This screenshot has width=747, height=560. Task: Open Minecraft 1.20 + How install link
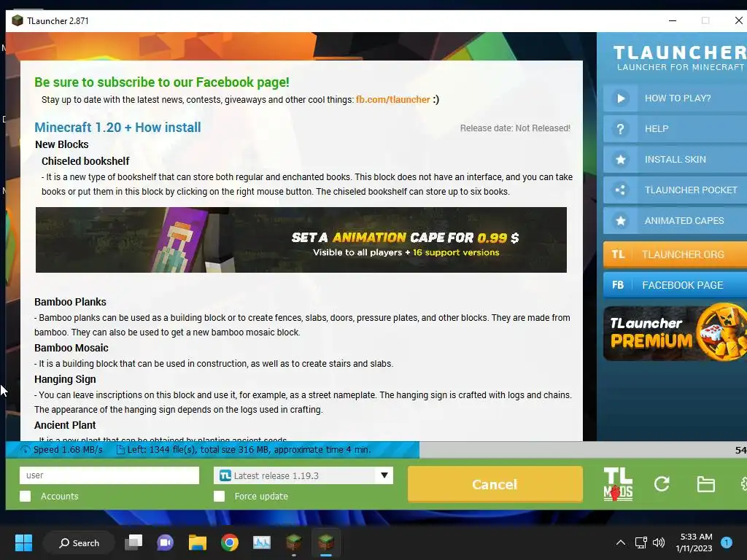point(117,127)
